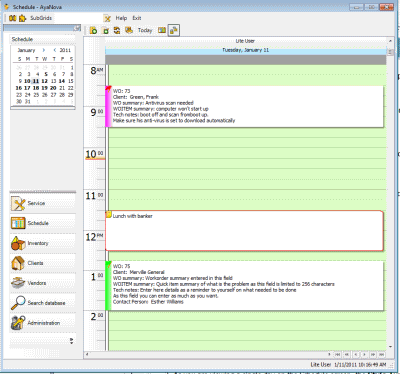Click the calendar view icon right of Today
Image resolution: width=400 pixels, height=374 pixels.
pos(162,30)
